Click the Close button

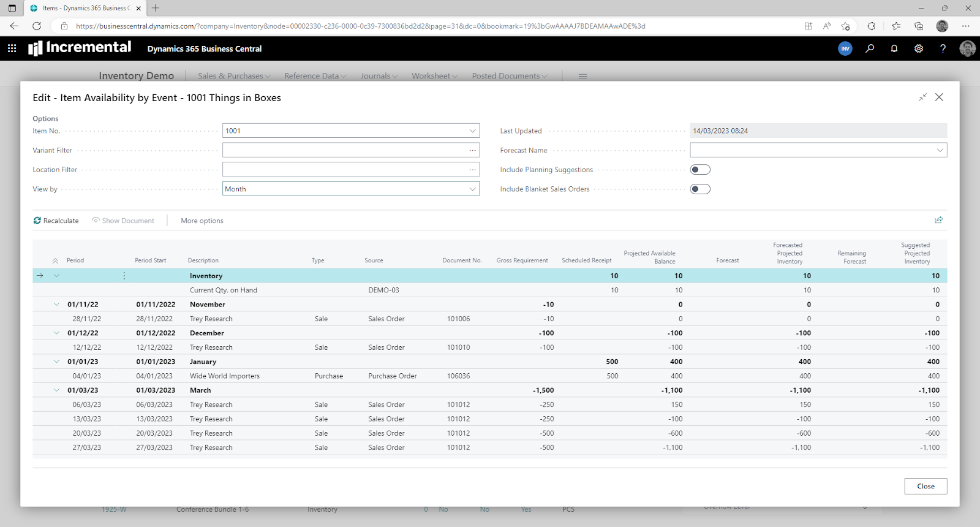[x=925, y=486]
